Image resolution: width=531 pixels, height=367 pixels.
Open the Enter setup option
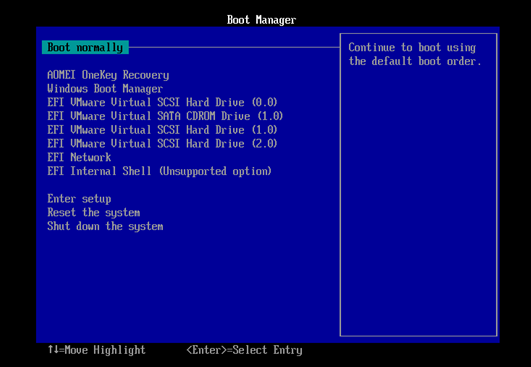(79, 199)
